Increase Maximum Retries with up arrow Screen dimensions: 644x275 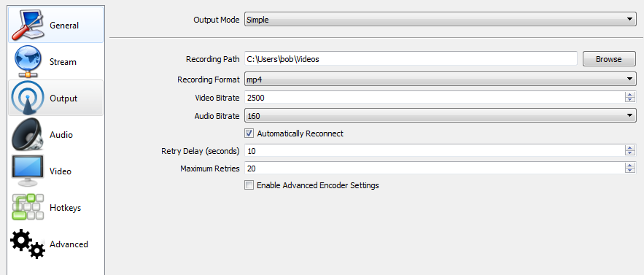point(629,166)
